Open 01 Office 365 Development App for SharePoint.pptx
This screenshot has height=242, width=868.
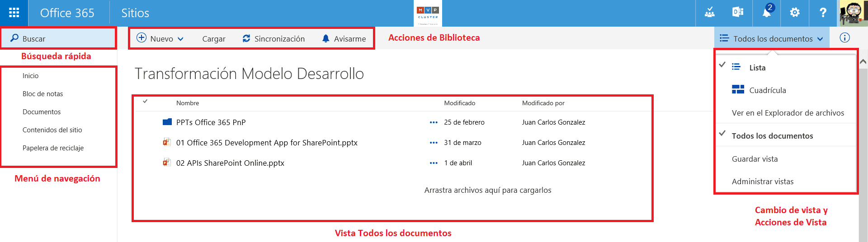click(267, 143)
